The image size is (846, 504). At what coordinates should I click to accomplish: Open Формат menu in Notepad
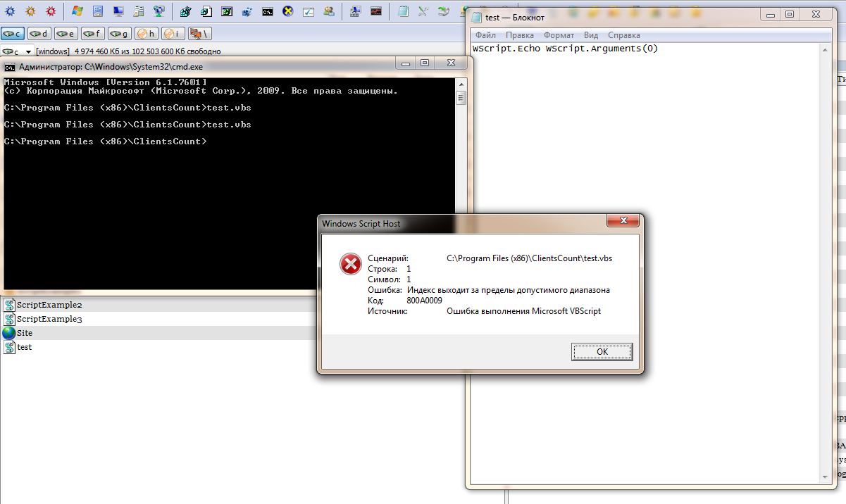coord(559,35)
